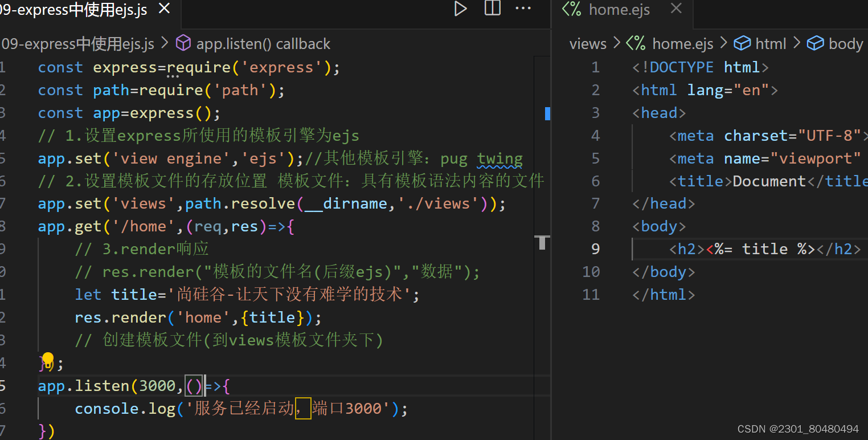Click the closing </head> tag
This screenshot has height=440, width=868.
664,203
